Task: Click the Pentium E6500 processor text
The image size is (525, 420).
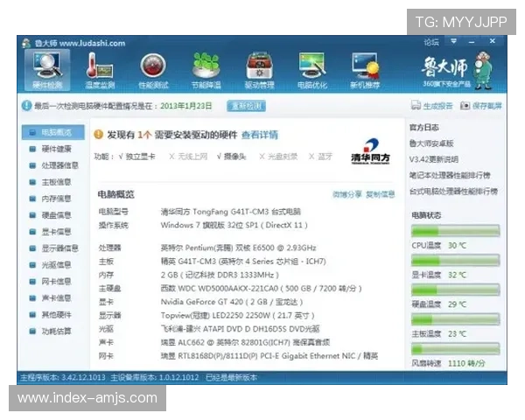Action: [238, 248]
